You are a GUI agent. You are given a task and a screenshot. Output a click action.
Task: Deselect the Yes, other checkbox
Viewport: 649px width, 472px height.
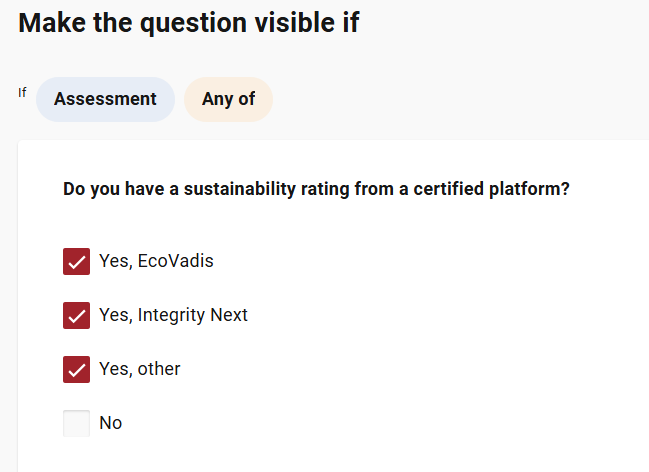coord(76,369)
